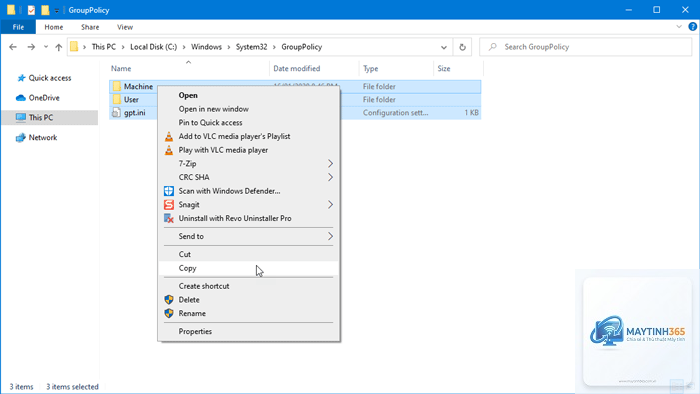Click the Back navigation arrow

13,47
